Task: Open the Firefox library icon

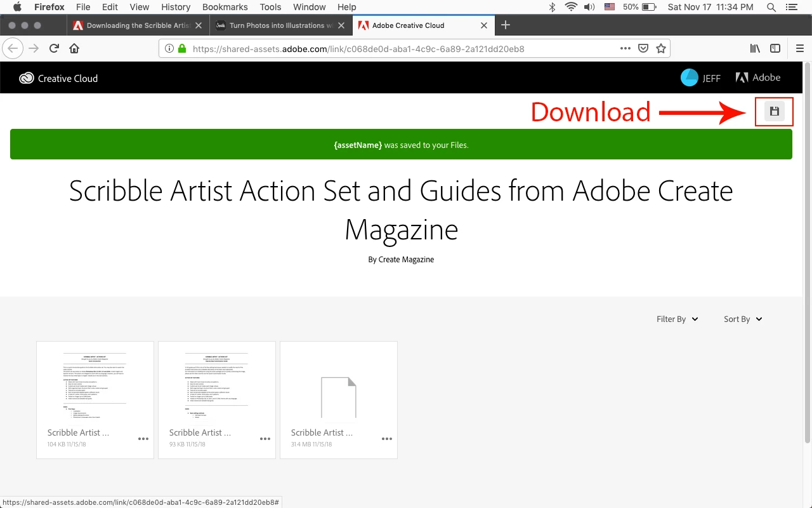Action: 755,48
